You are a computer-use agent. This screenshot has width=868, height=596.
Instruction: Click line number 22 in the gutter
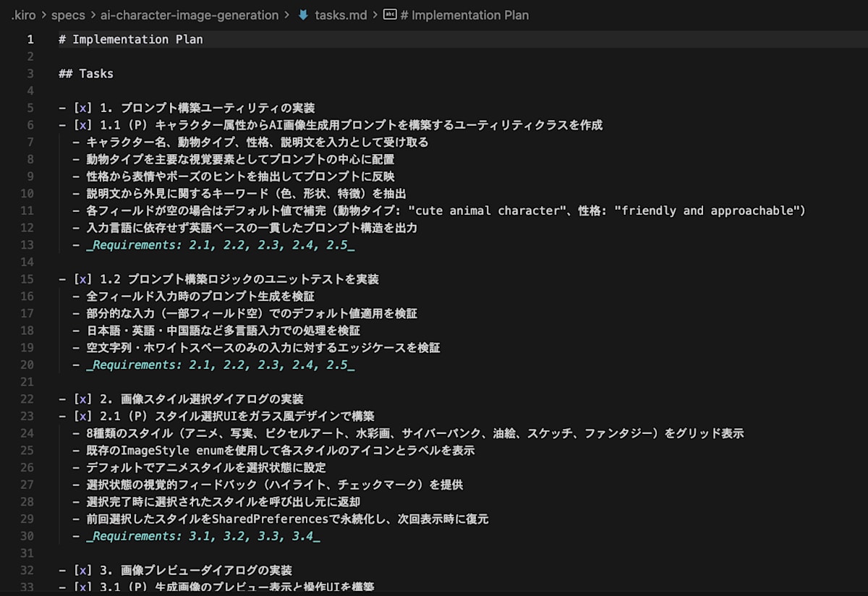point(27,399)
